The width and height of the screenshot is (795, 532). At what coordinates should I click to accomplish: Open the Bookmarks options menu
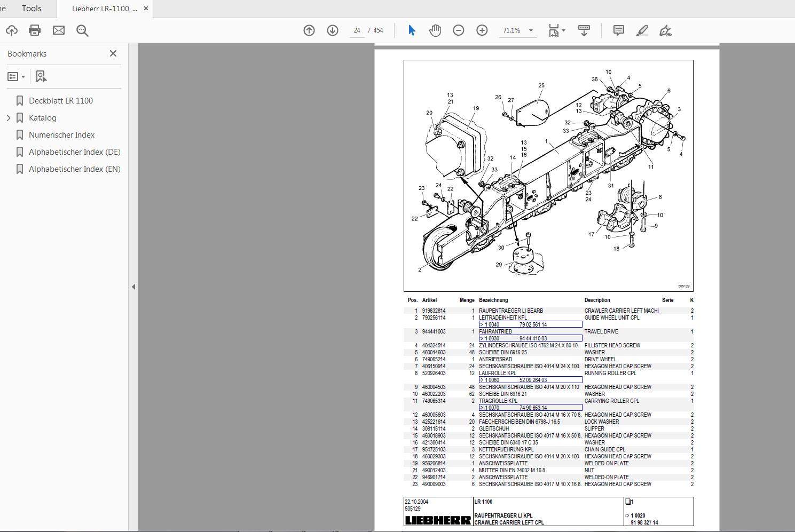[16, 76]
